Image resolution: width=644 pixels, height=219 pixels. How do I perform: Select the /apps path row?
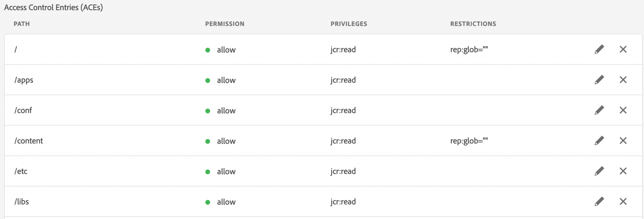click(x=24, y=80)
